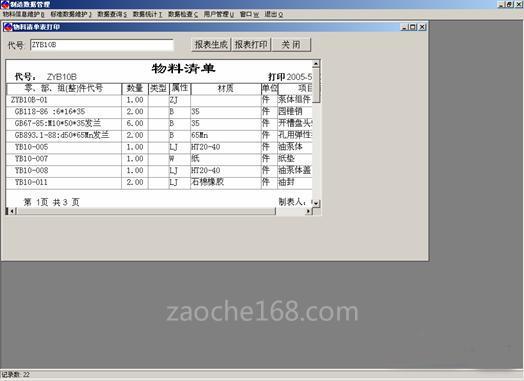524x381 pixels.
Task: Click the report scroll down arrow
Action: (316, 203)
